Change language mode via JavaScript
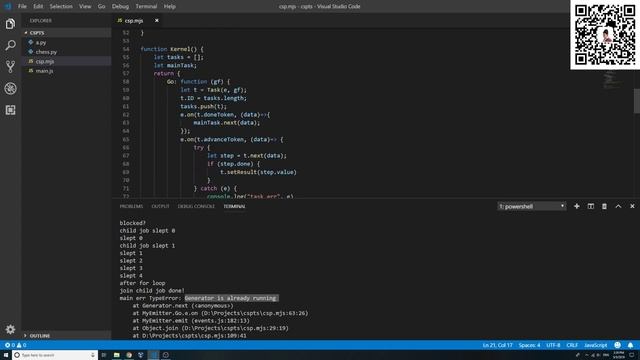The height and width of the screenshot is (360, 640). pos(595,345)
